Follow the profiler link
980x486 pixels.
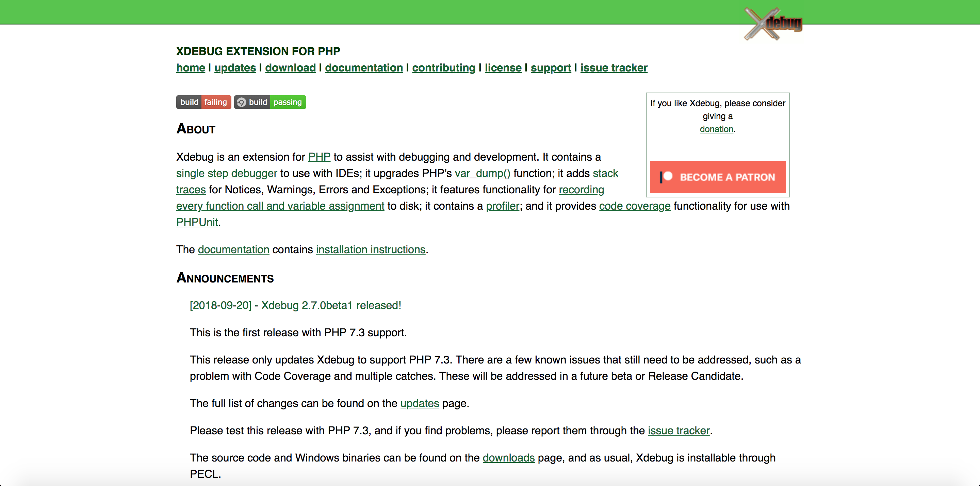tap(503, 206)
